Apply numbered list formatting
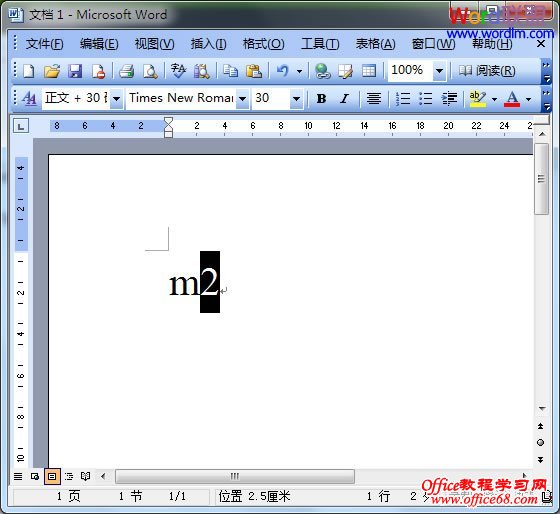Screen dimensions: 560x514 pyautogui.click(x=403, y=98)
